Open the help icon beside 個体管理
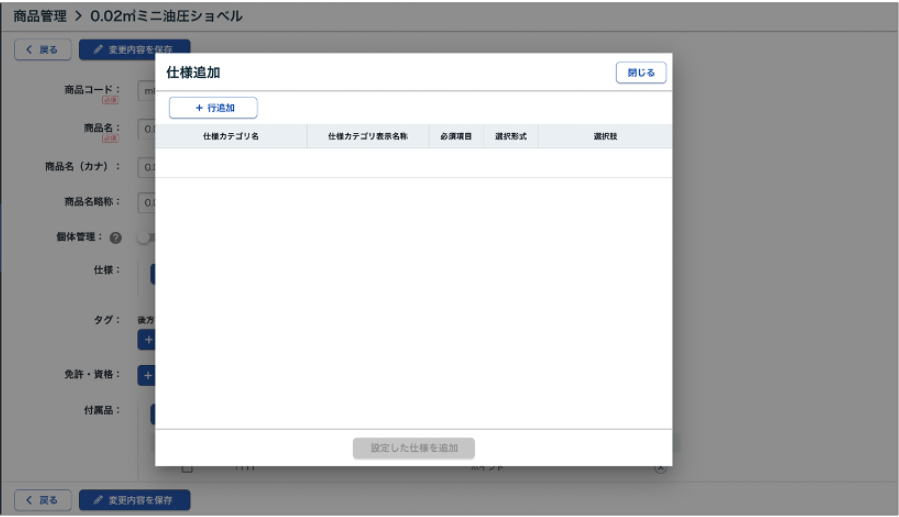 116,238
